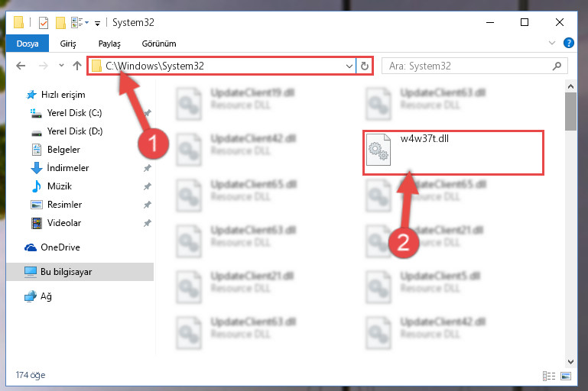Click the Properties icon in quick access toolbar
This screenshot has width=588, height=391.
[x=44, y=23]
